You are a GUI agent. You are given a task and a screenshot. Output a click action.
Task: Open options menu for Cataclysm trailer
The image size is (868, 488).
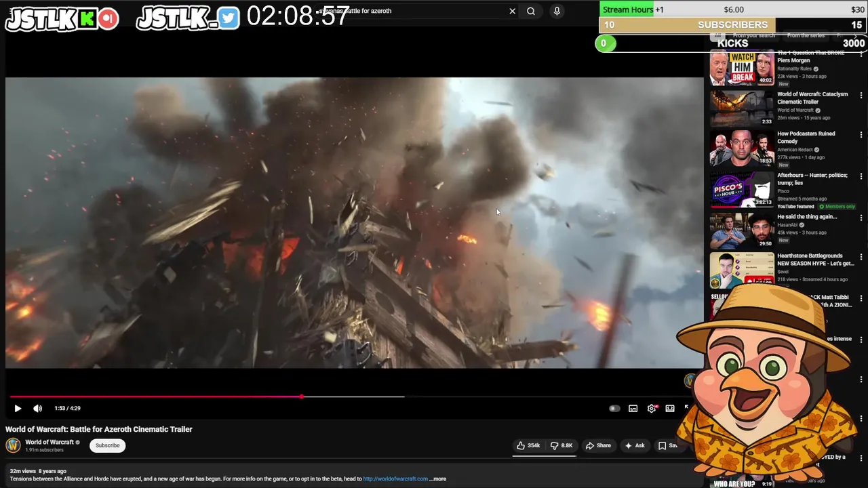click(x=861, y=95)
